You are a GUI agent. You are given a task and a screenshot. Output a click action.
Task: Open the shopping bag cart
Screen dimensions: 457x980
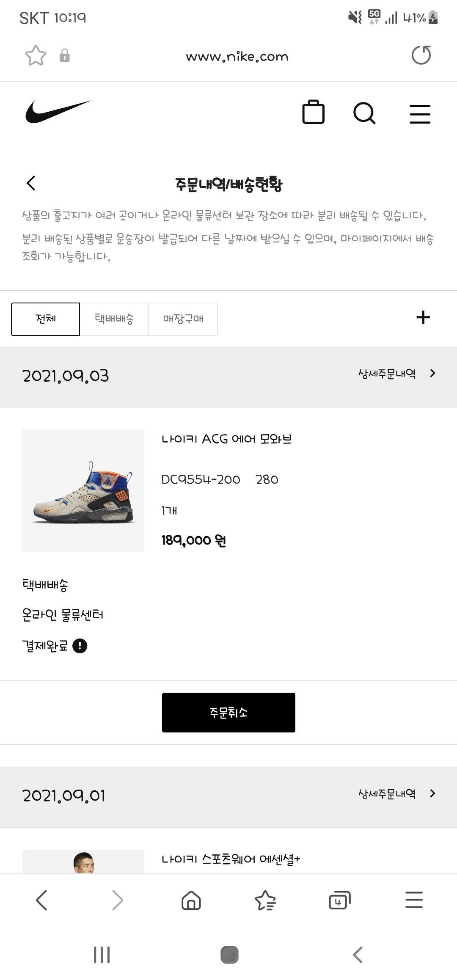(x=313, y=113)
